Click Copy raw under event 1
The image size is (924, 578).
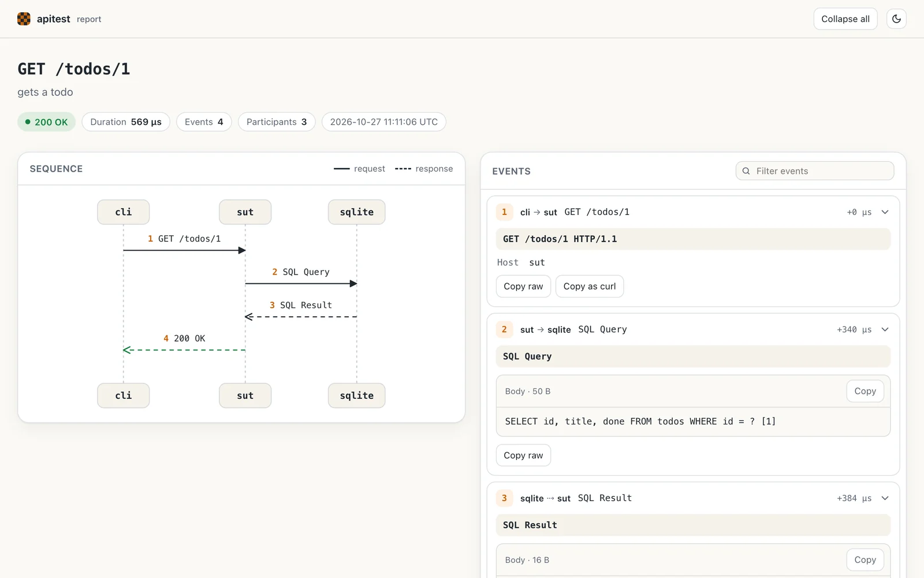point(523,286)
